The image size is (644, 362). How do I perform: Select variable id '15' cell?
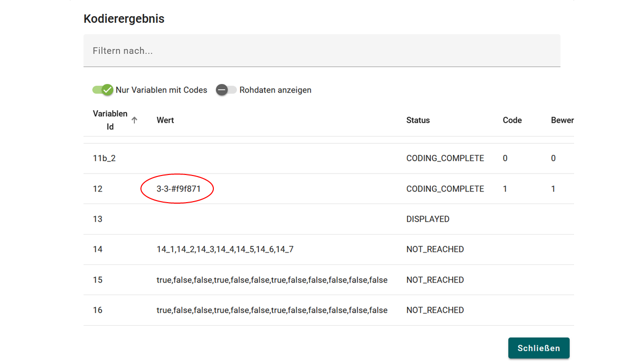[98, 280]
